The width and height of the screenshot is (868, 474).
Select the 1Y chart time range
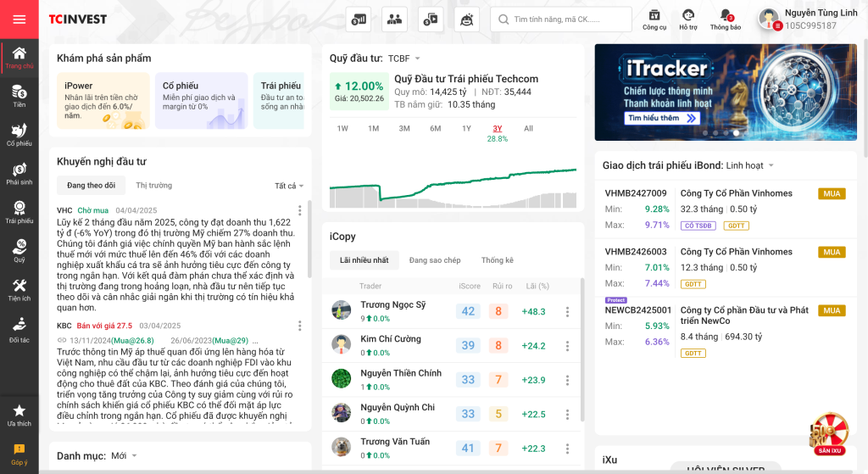click(x=466, y=129)
